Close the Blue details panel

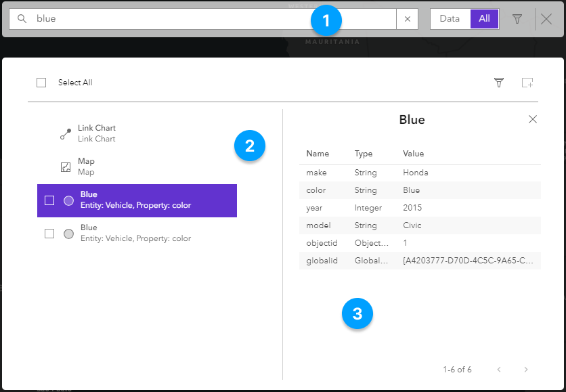pos(533,119)
